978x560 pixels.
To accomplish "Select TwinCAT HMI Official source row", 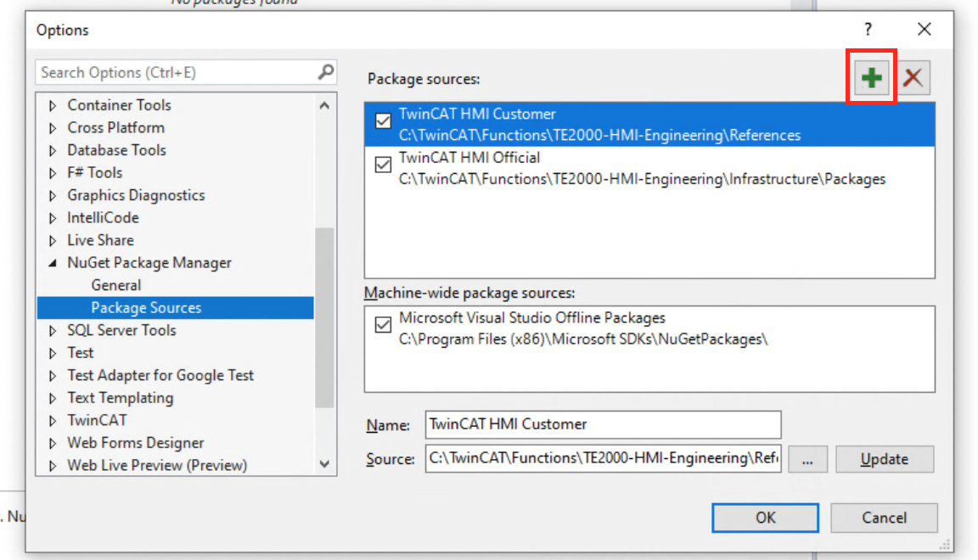I will 649,168.
